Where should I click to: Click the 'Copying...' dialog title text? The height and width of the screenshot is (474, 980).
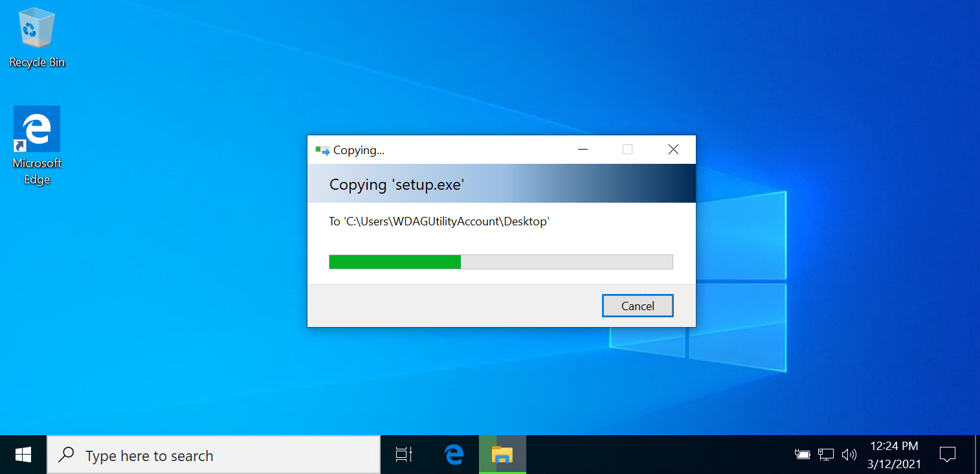359,150
